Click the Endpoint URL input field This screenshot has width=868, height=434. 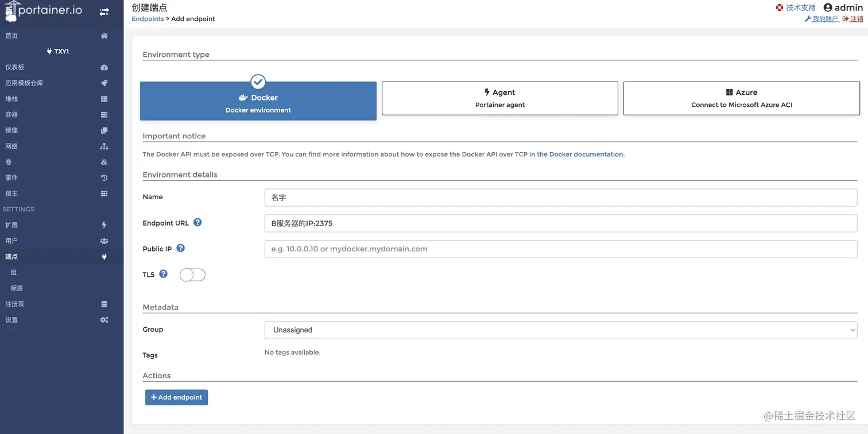click(561, 223)
